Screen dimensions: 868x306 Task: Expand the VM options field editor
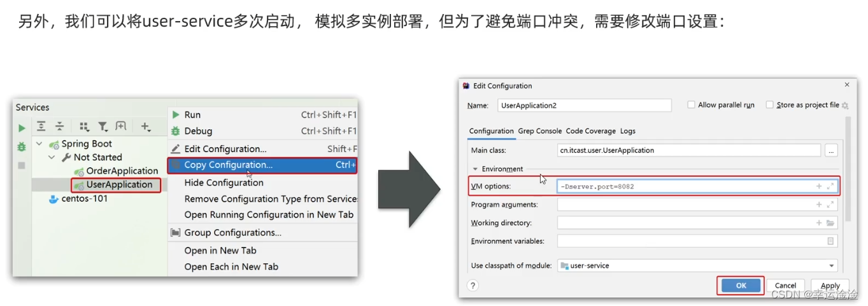830,186
